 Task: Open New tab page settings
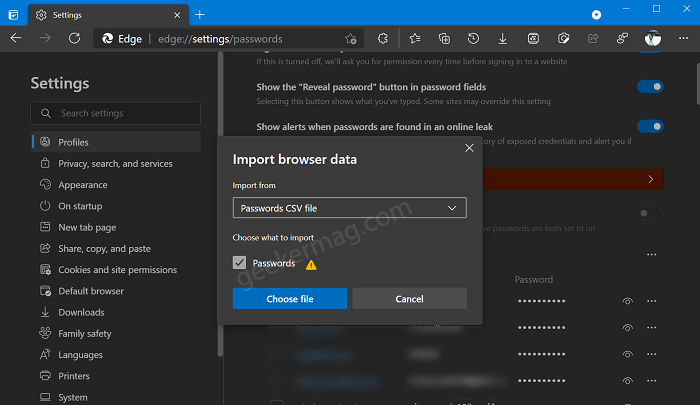pyautogui.click(x=116, y=227)
